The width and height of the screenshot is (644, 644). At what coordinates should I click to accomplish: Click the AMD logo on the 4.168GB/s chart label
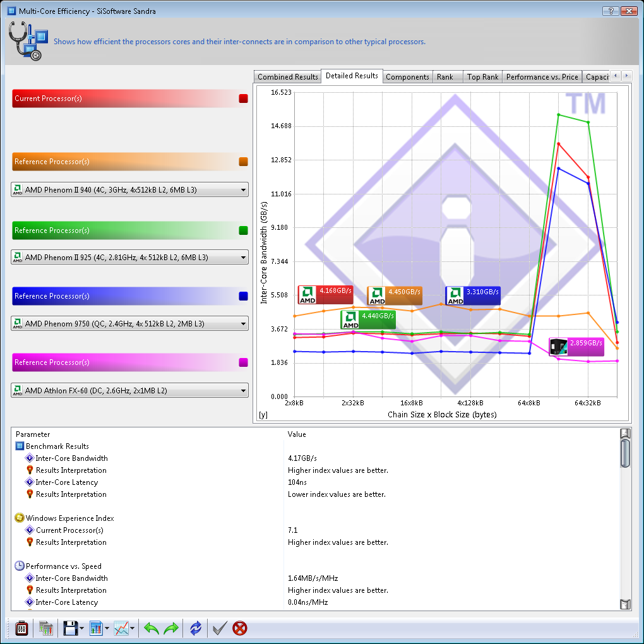coord(307,295)
